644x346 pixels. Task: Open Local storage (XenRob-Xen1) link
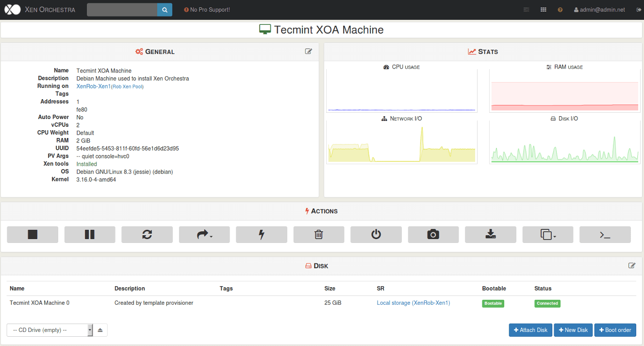click(413, 303)
